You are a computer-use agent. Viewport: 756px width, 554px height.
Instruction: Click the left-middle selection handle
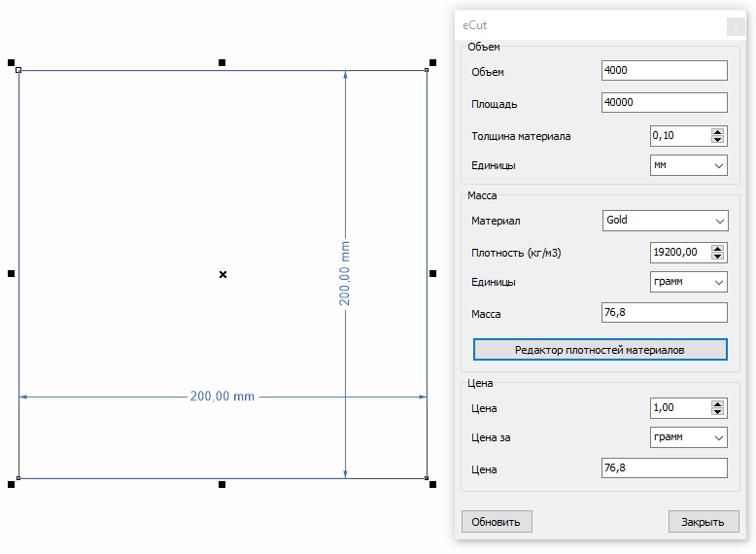pyautogui.click(x=11, y=273)
